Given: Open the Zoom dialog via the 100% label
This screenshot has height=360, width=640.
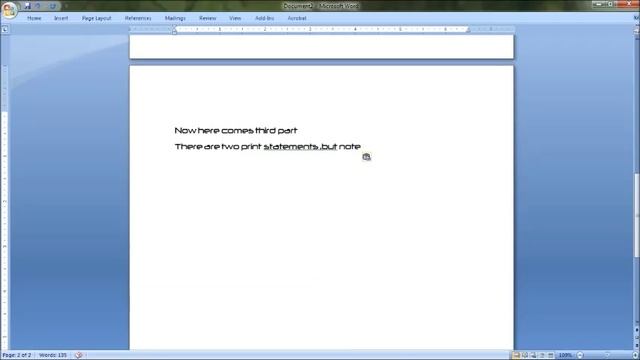Looking at the screenshot, I should click(x=565, y=356).
